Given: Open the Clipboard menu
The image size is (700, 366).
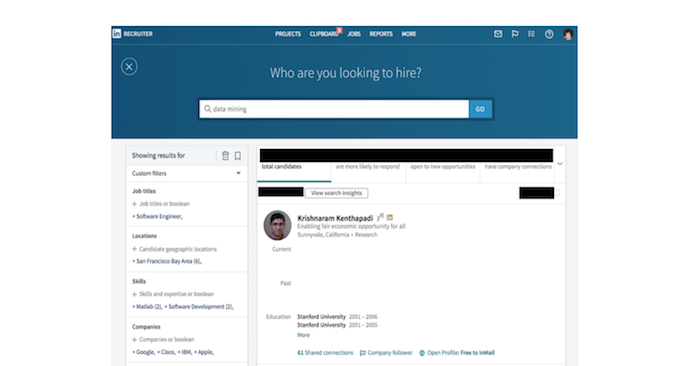Looking at the screenshot, I should point(324,34).
